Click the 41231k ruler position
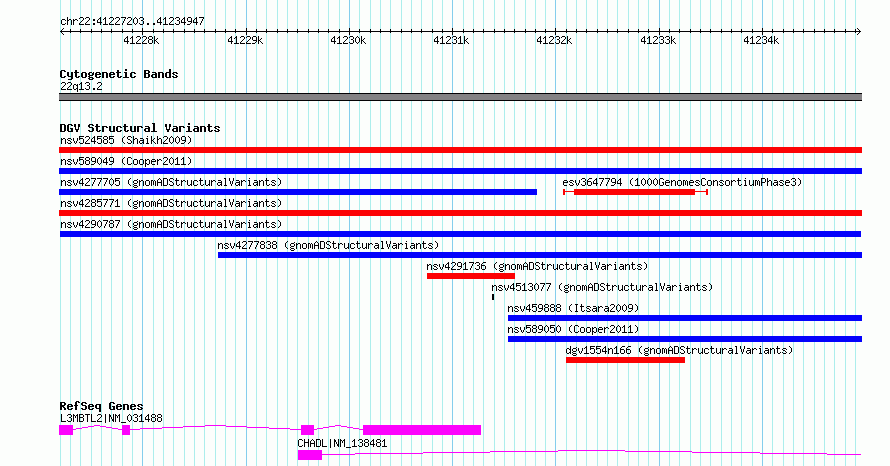Screen dimensions: 890x466 point(451,40)
